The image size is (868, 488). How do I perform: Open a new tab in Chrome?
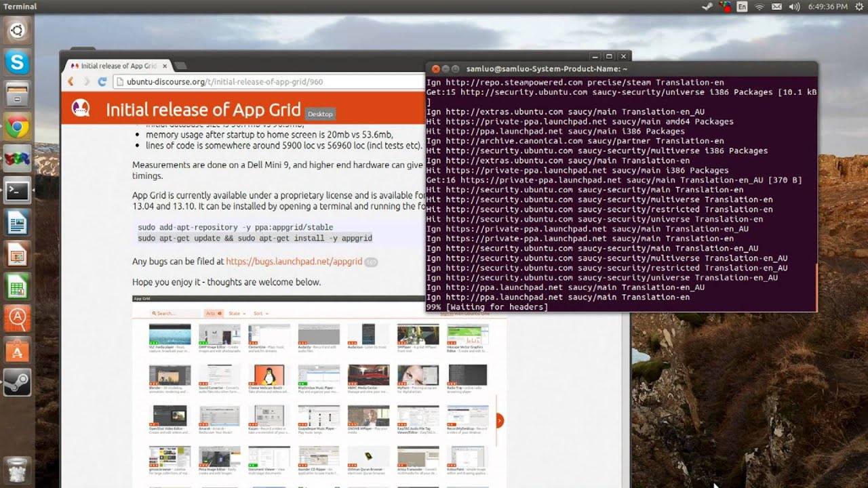point(180,66)
